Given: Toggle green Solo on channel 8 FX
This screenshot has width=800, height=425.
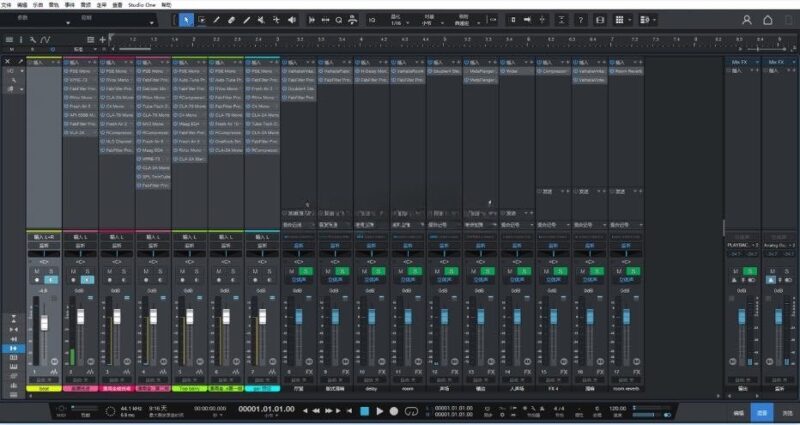Looking at the screenshot, I should coord(306,271).
